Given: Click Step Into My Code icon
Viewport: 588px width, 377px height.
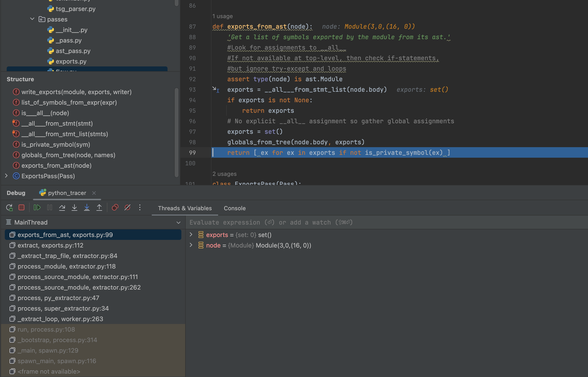Looking at the screenshot, I should (87, 208).
